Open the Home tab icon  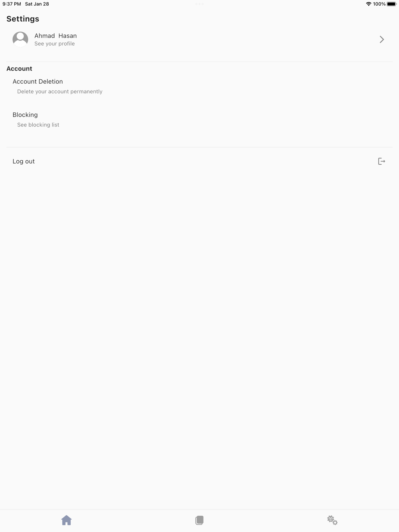(66, 520)
